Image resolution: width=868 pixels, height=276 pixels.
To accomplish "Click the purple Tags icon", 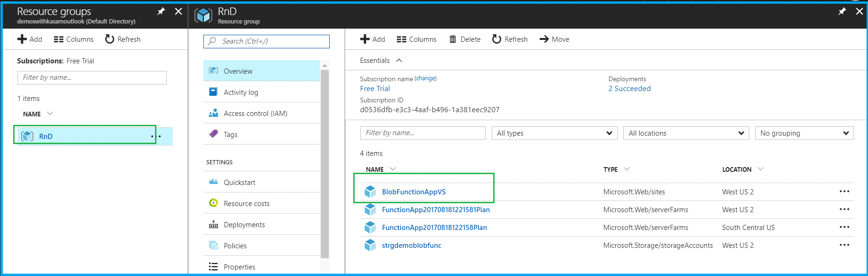I will click(213, 134).
